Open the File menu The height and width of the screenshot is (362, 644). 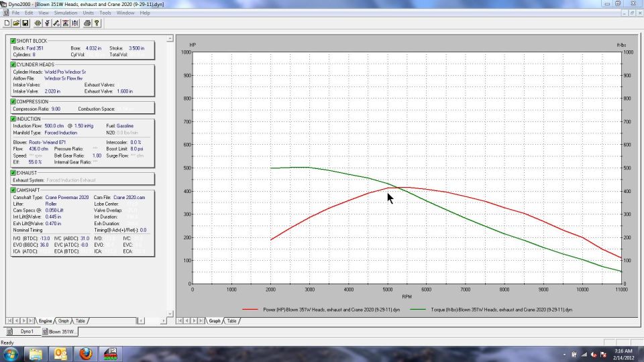click(15, 13)
